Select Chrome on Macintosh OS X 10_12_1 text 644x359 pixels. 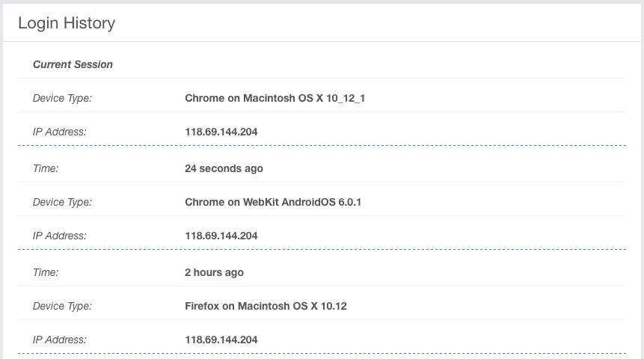click(275, 98)
